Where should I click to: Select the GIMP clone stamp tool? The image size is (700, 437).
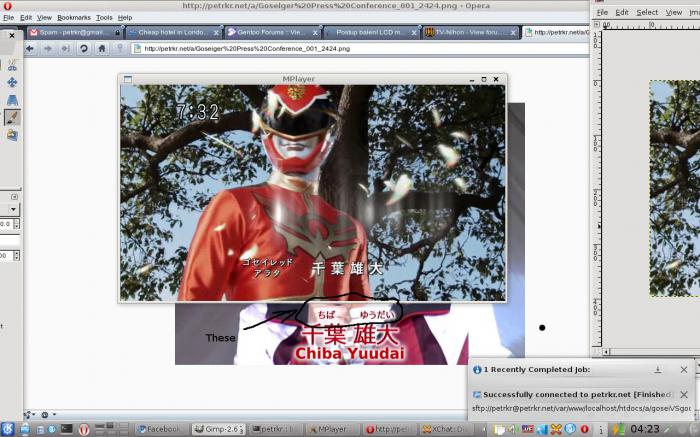12,135
